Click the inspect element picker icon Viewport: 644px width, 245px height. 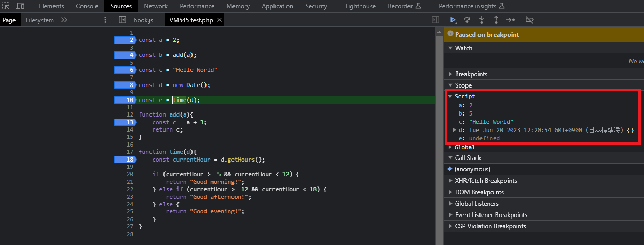point(6,6)
